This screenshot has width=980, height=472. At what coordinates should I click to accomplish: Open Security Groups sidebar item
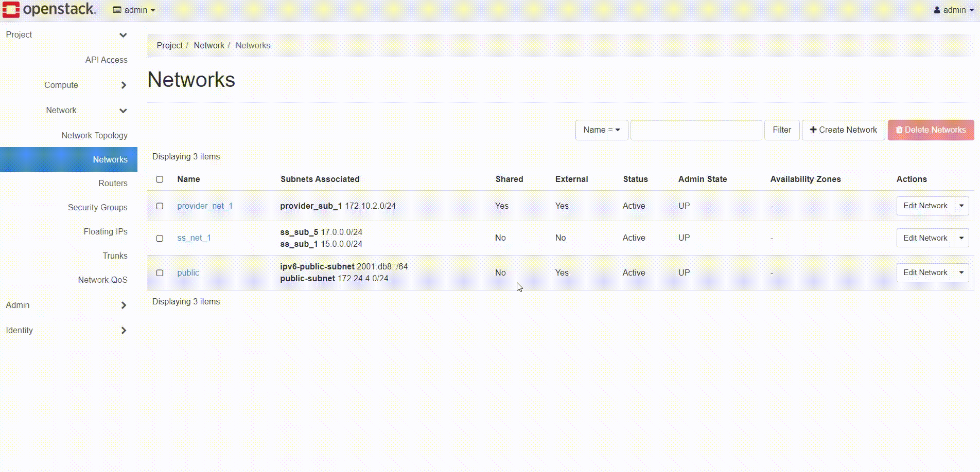click(97, 207)
